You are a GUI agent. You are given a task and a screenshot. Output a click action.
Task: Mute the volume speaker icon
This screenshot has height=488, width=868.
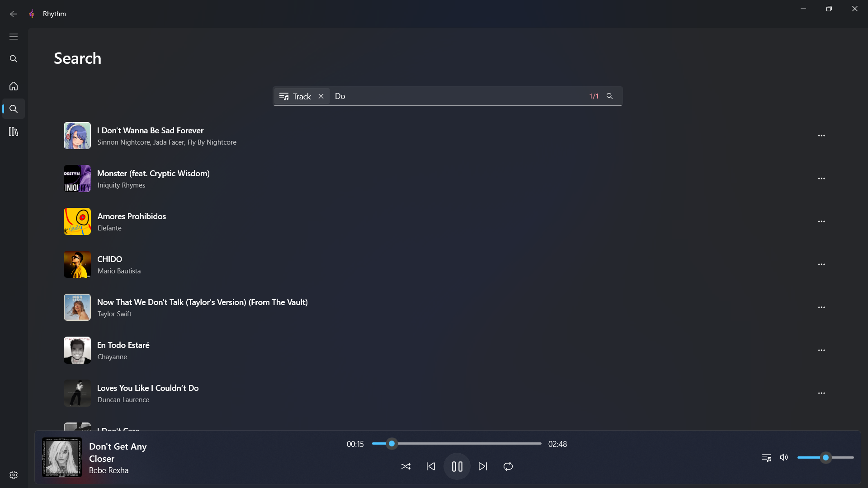(784, 457)
